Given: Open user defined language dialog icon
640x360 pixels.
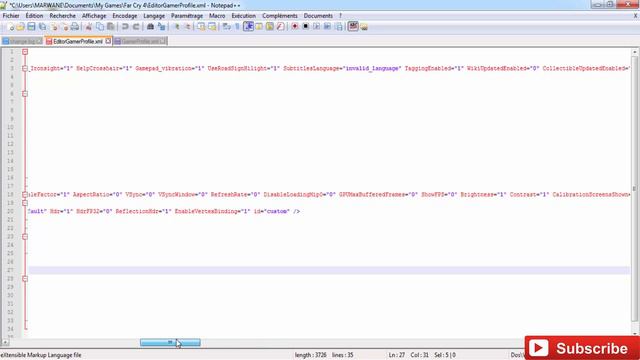Looking at the screenshot, I should click(259, 27).
